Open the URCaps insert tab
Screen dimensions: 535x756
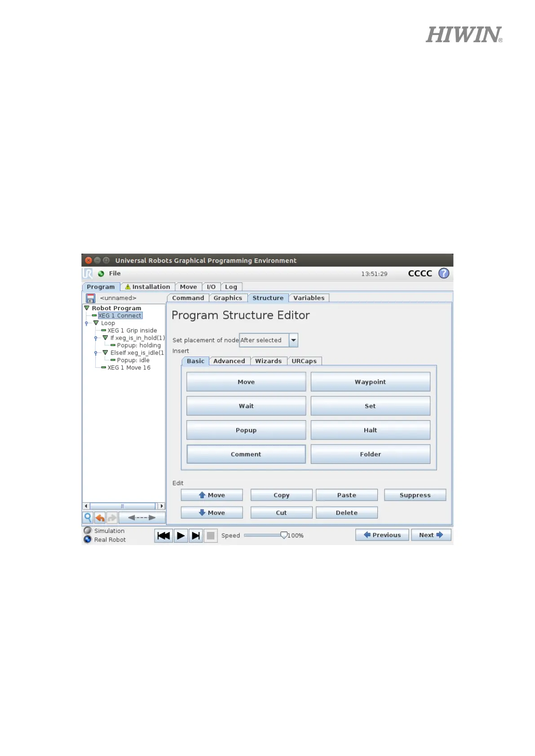pos(304,361)
